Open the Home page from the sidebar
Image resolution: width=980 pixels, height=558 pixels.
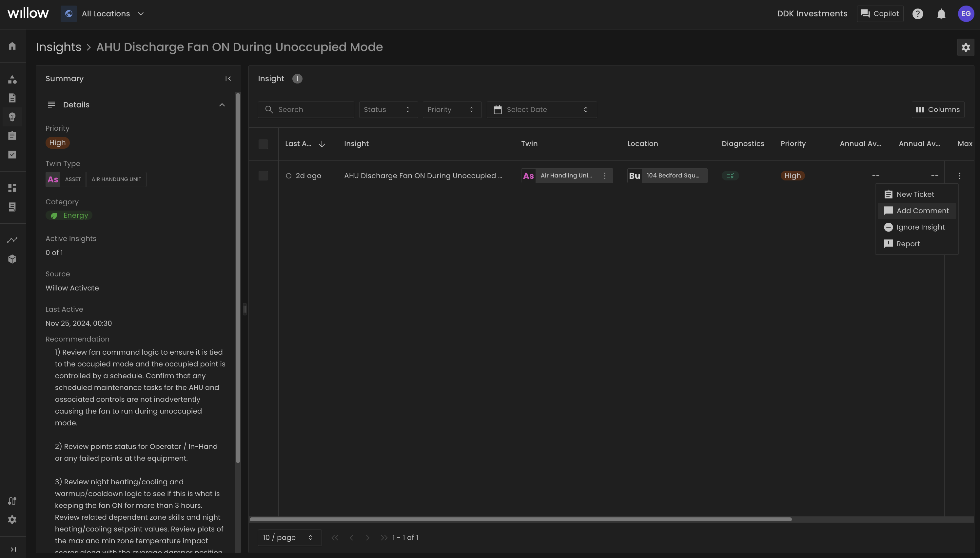coord(12,46)
